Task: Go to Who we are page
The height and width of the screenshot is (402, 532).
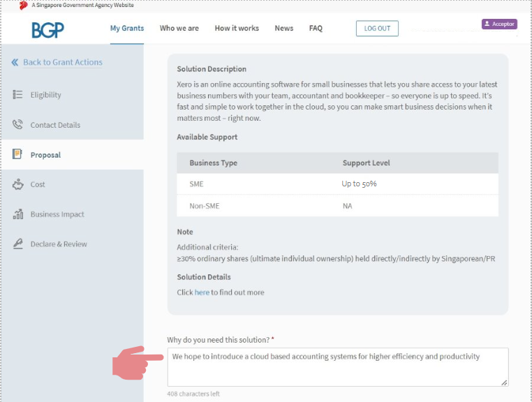Action: [179, 28]
